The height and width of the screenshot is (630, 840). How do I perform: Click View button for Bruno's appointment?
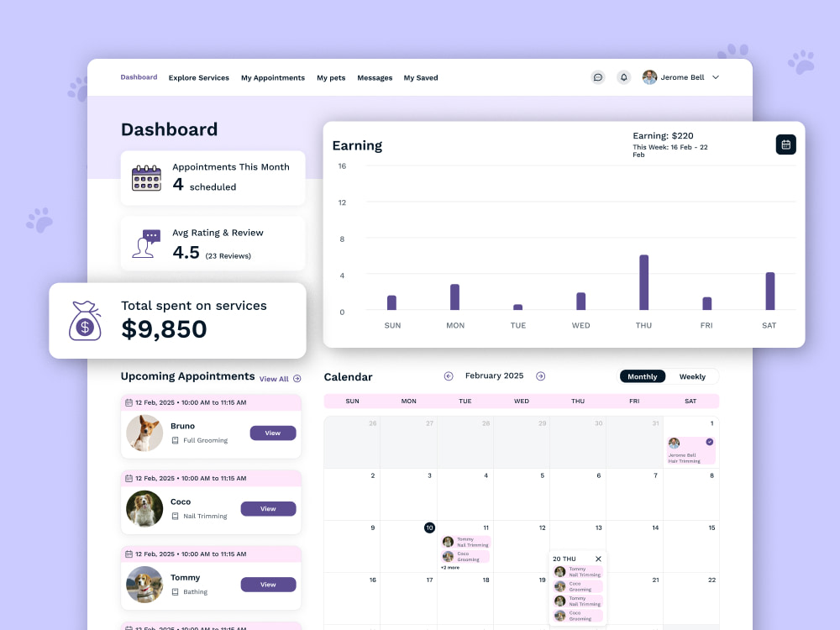[273, 433]
